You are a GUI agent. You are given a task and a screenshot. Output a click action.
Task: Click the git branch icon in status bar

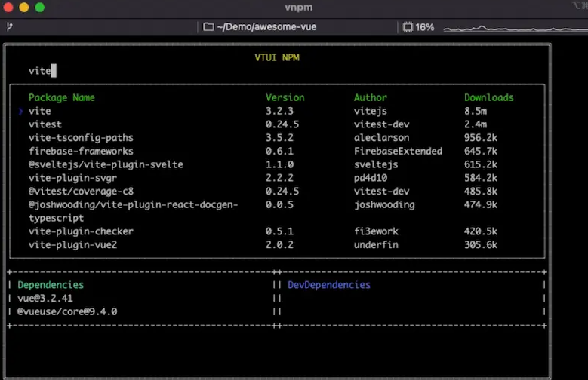[x=9, y=26]
